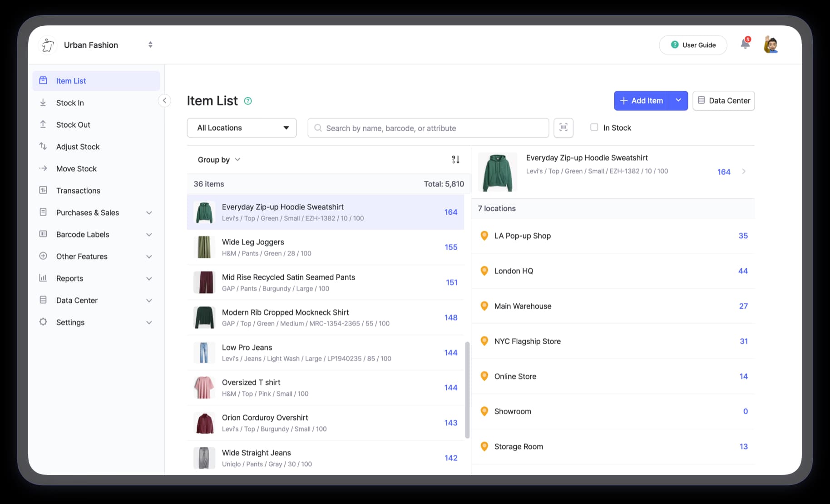Open the notifications bell
830x504 pixels.
pos(745,44)
